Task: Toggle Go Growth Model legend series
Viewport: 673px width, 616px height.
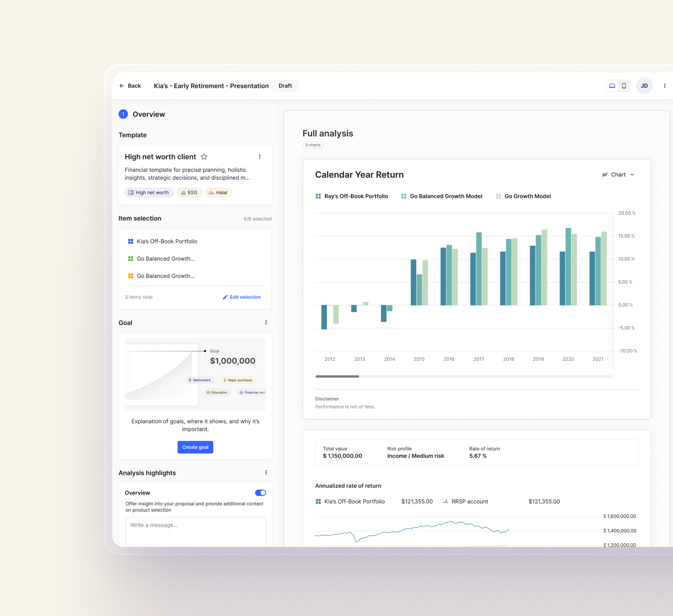Action: [x=523, y=196]
